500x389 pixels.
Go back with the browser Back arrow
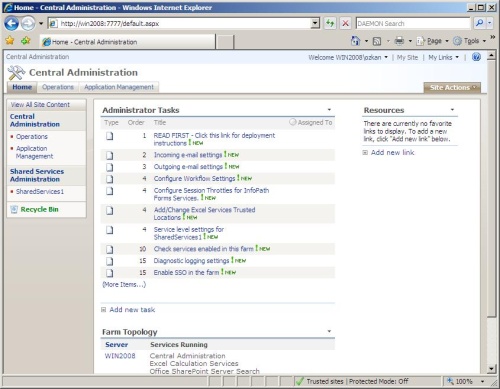[x=11, y=23]
